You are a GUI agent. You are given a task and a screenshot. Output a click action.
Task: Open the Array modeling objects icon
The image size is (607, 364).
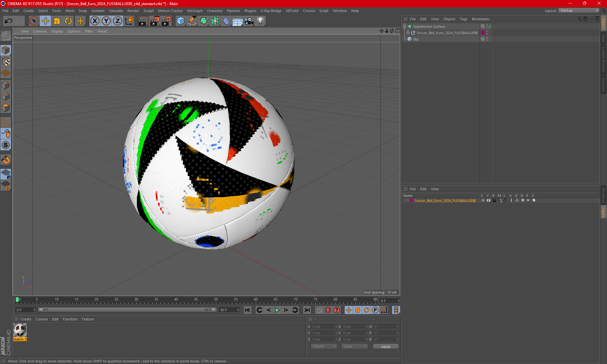tap(215, 21)
